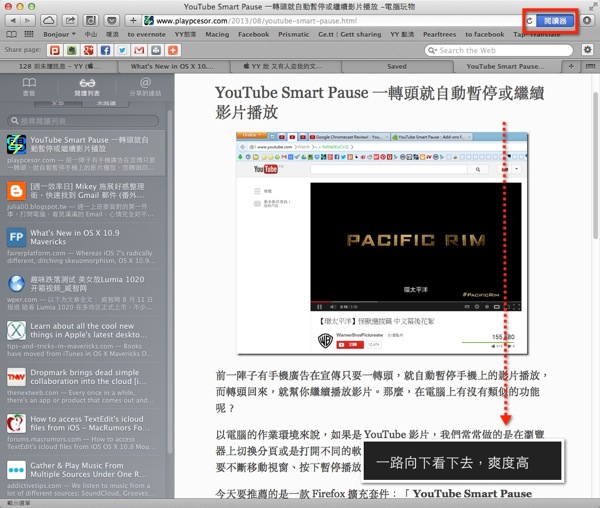Screen dimensions: 600x508
Task: Open 'Ge.tt | Gett sharing' bookmark
Action: tap(350, 34)
